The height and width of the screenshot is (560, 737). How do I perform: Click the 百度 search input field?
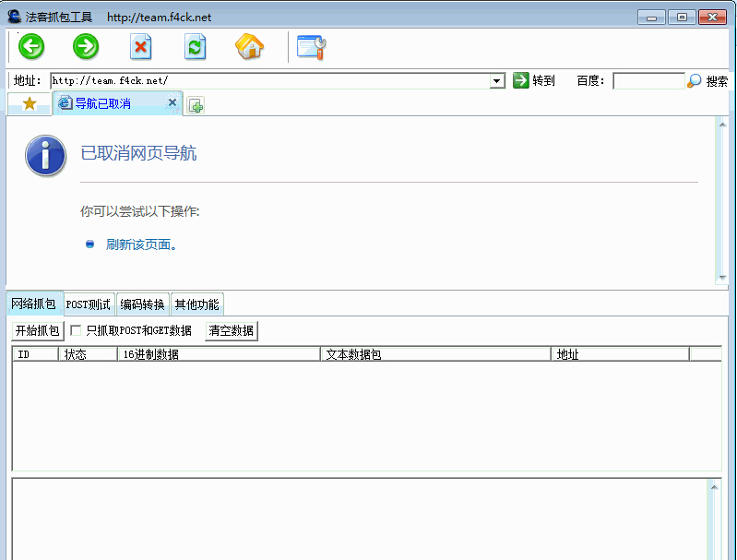(x=648, y=81)
